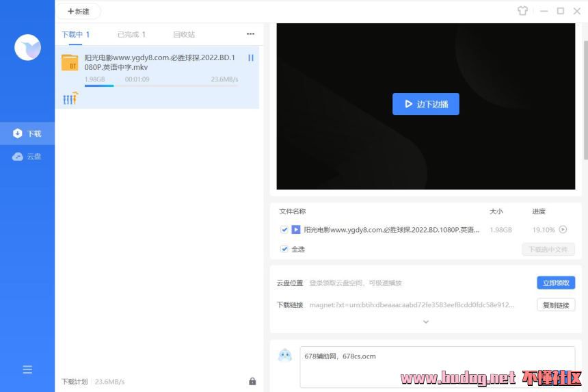Viewport: 588px width, 392px height.
Task: Click the 进度 column header
Action: [x=539, y=211]
